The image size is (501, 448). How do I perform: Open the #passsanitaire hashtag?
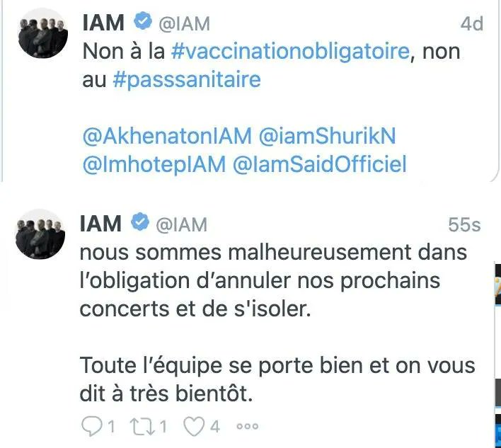pos(187,80)
